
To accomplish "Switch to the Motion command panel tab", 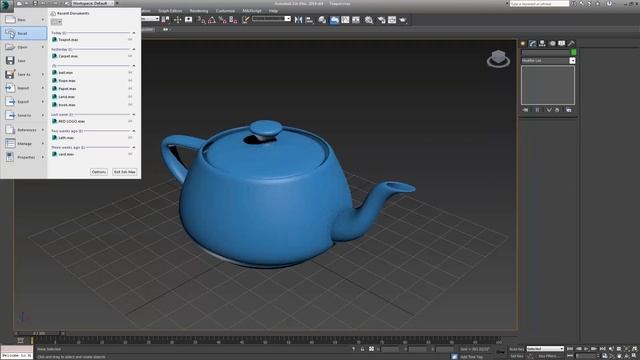I will (552, 43).
